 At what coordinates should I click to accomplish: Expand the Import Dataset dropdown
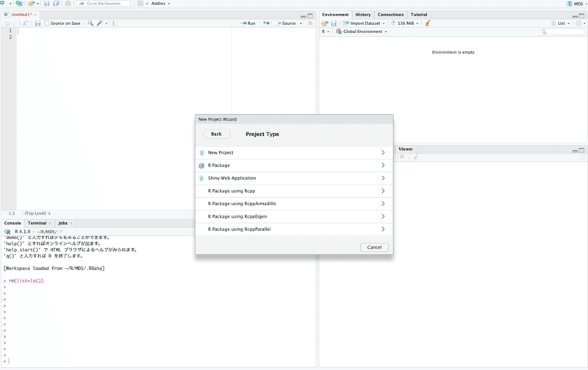pos(364,24)
